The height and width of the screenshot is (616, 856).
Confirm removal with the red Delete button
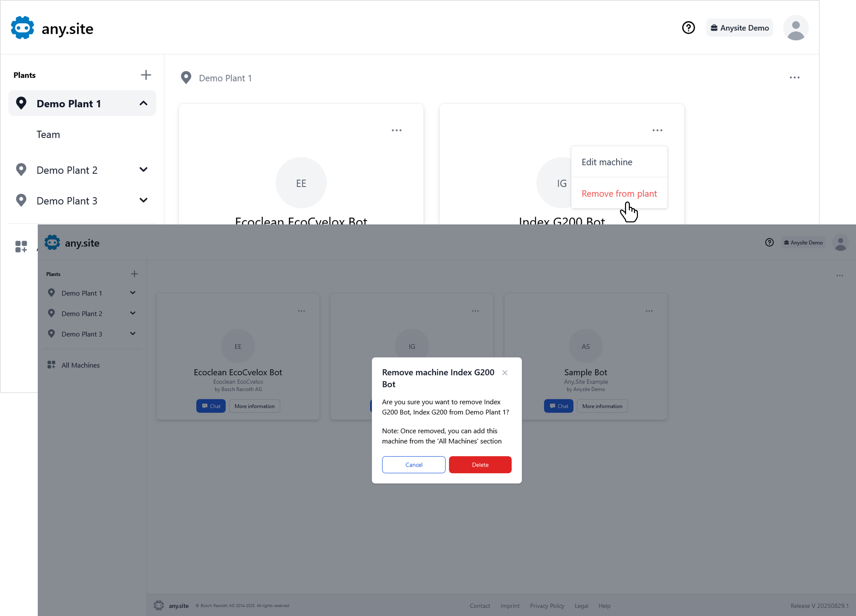[480, 465]
